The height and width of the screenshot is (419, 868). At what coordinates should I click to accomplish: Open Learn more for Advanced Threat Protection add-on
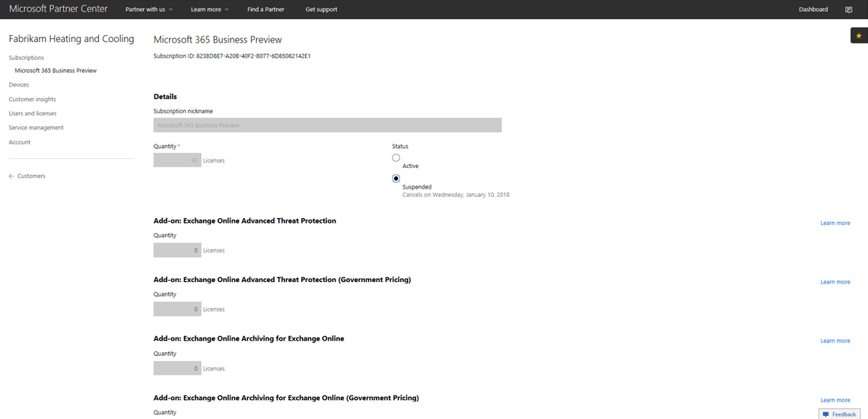tap(835, 223)
